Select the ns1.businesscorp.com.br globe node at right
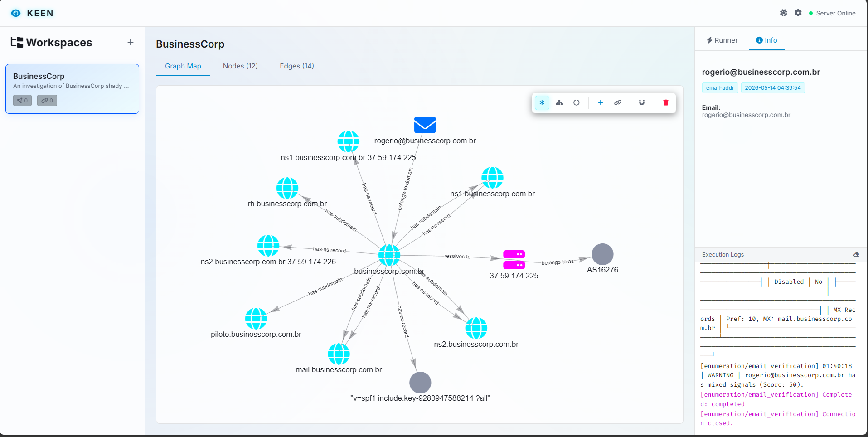The height and width of the screenshot is (437, 868). click(493, 178)
